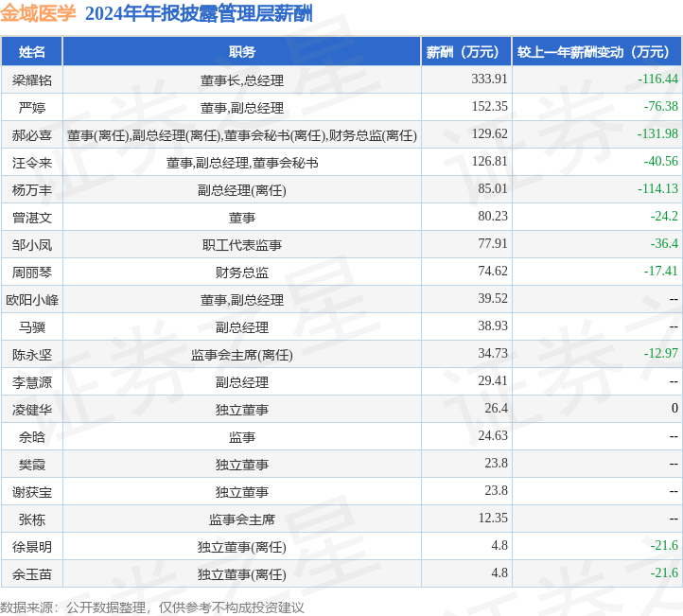Select the name 徐景明
The image size is (683, 616).
32,547
